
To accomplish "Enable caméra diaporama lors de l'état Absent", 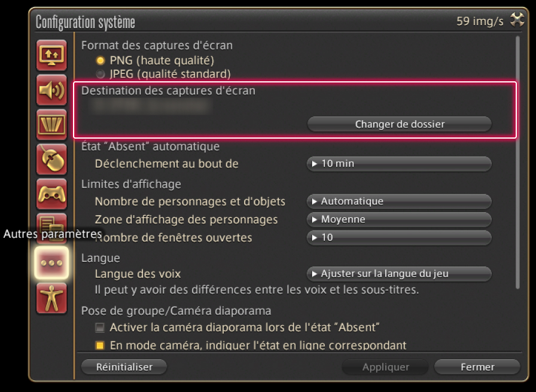I will click(x=100, y=327).
